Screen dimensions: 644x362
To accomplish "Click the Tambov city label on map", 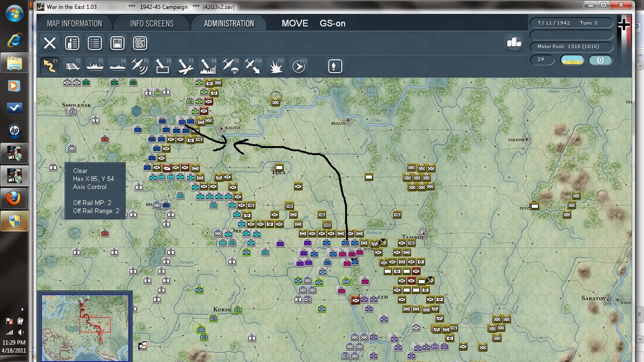I will click(x=413, y=237).
